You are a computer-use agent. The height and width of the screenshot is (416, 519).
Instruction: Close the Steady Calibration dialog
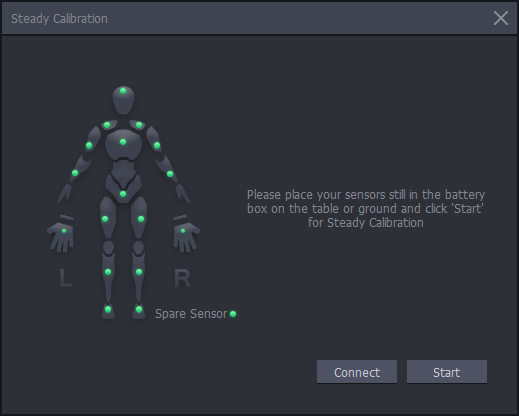pos(501,18)
